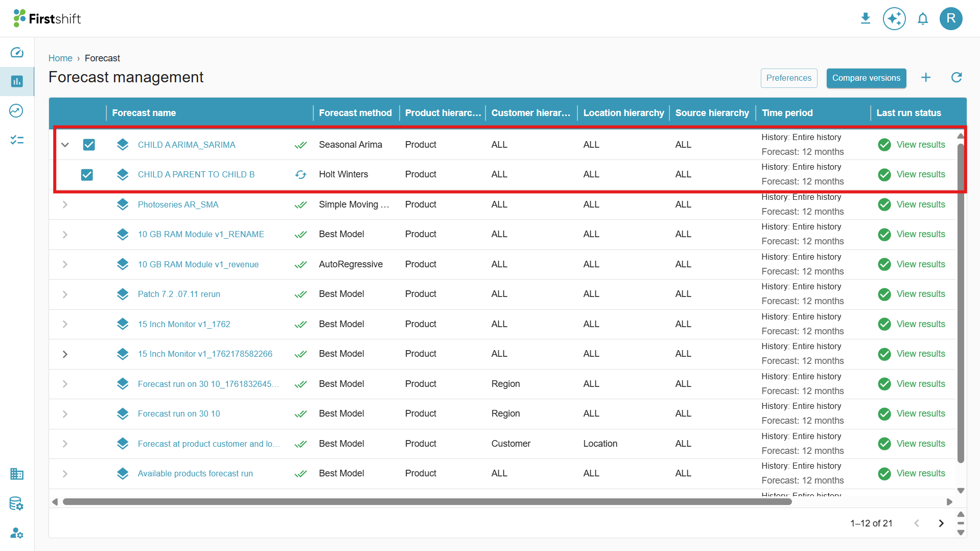Open the AI assistant sparkle icon
980x551 pixels.
pos(894,18)
